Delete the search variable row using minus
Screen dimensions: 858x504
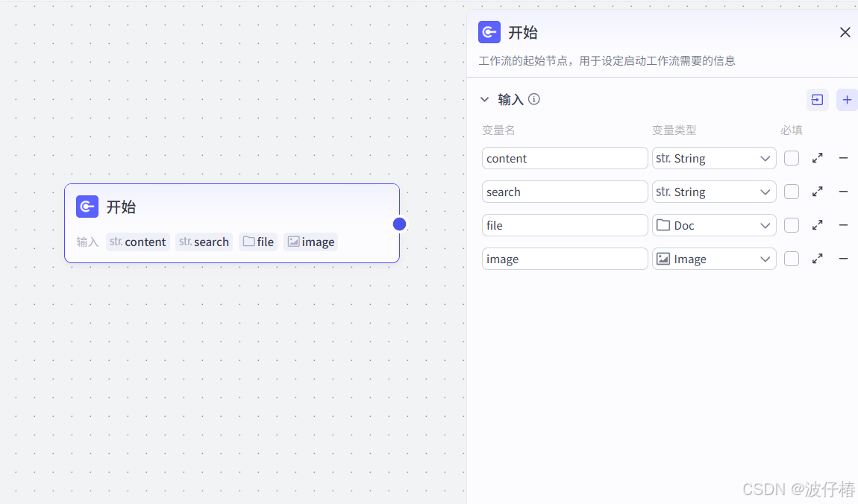(x=843, y=192)
